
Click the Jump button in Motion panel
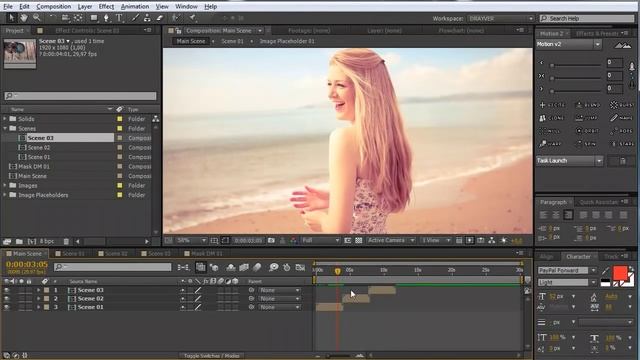tap(587, 118)
